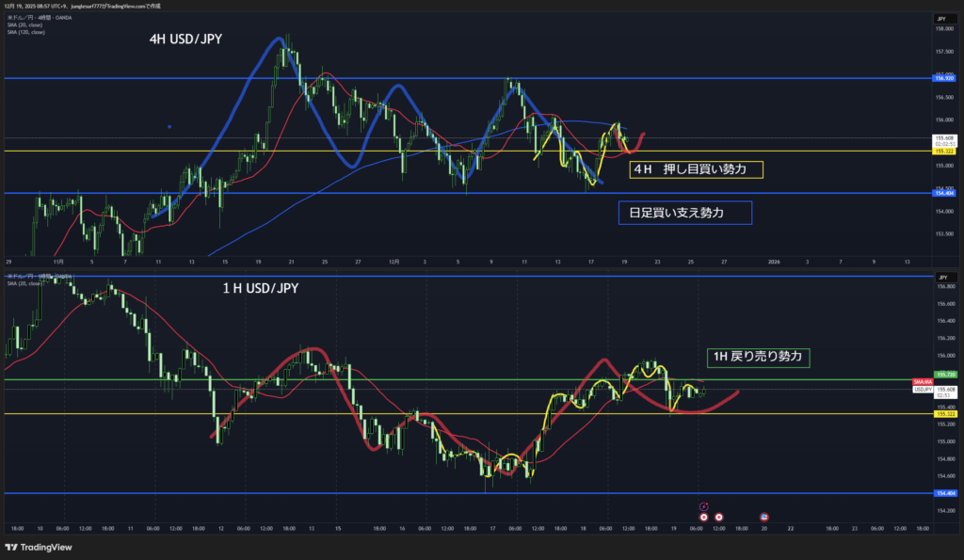Open the JPY currency selector on top chart

[940, 18]
